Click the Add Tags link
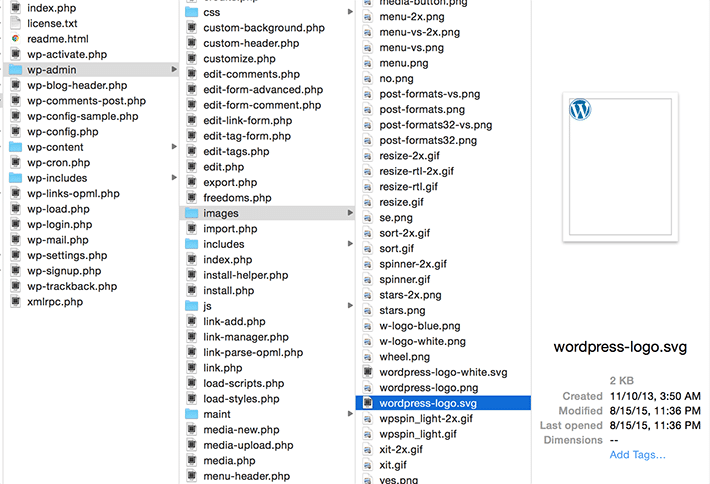The image size is (710, 484). tap(638, 455)
